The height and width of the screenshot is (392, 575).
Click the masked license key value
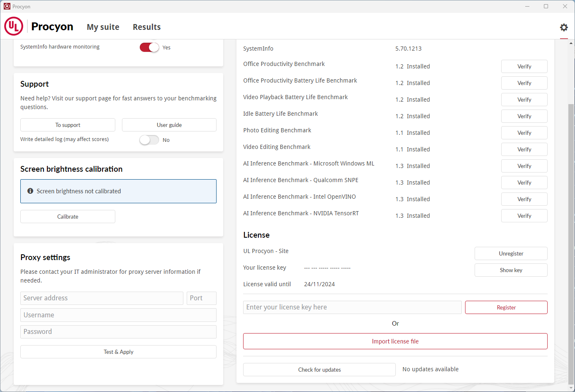(x=327, y=268)
